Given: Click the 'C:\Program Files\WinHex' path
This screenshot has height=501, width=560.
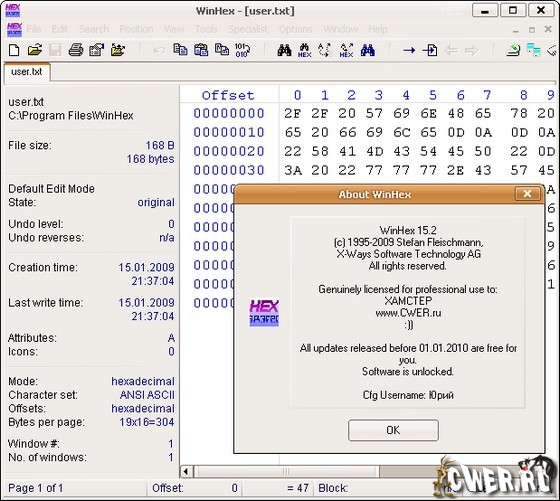Looking at the screenshot, I should (x=71, y=116).
